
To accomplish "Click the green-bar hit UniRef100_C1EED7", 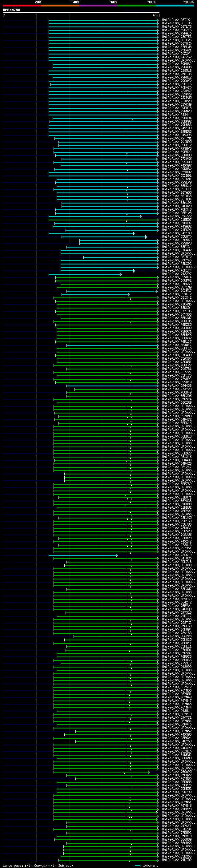I will (176, 220).
